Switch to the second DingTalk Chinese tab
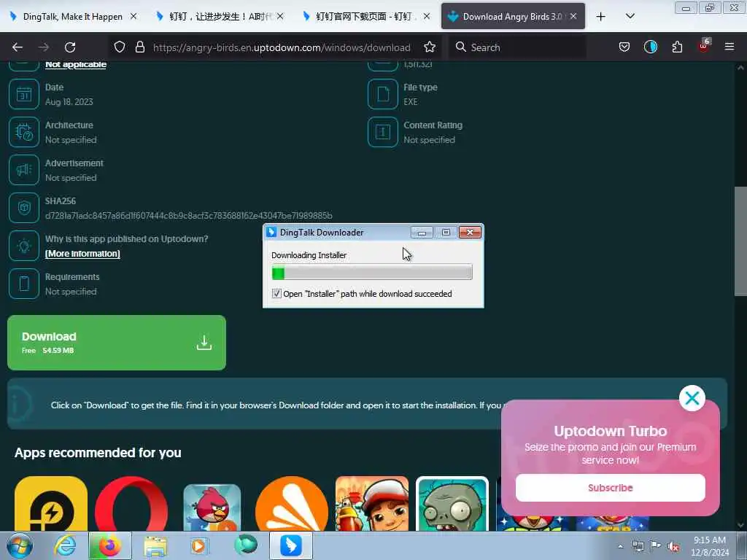This screenshot has height=560, width=747. click(220, 17)
